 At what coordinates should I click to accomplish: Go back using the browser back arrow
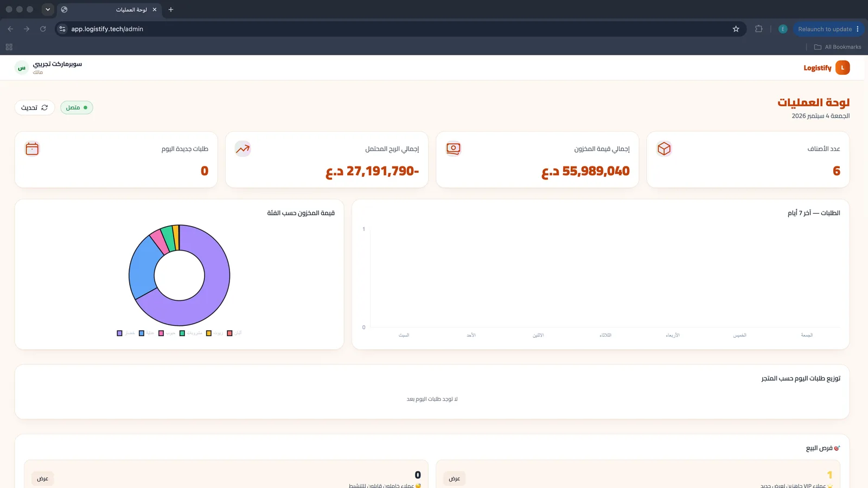tap(10, 29)
